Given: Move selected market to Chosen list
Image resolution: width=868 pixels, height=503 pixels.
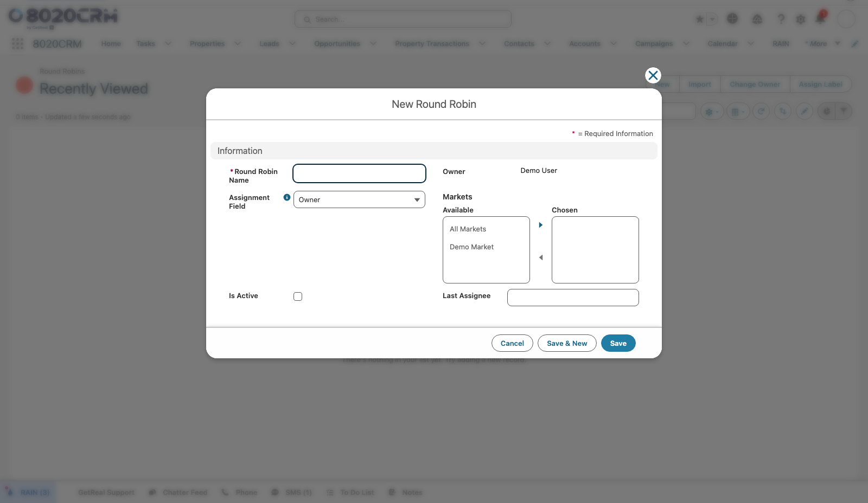Looking at the screenshot, I should click(540, 225).
